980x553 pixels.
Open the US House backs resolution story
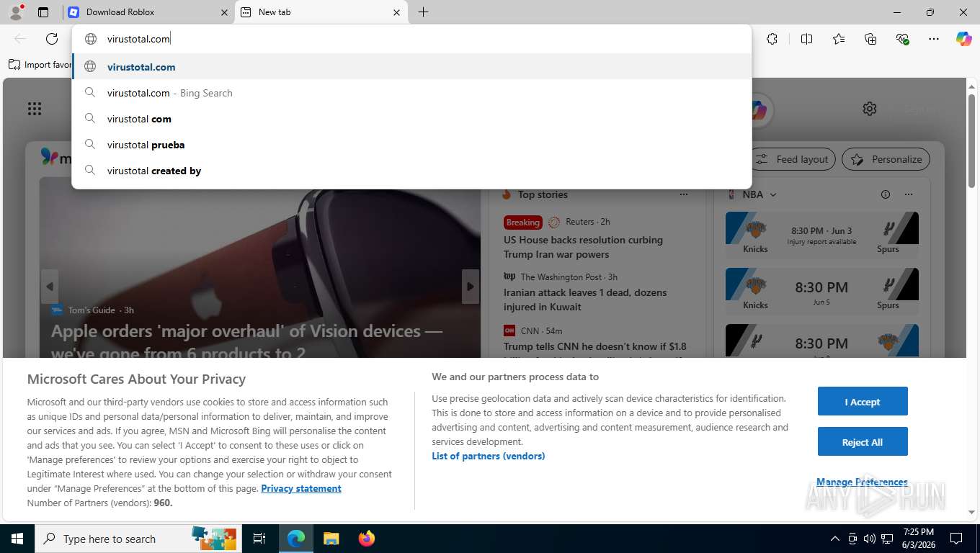pos(583,247)
